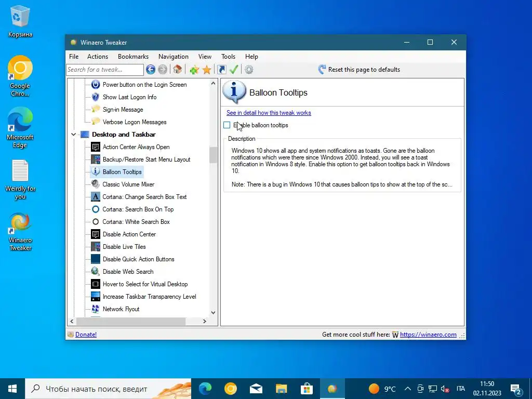This screenshot has height=399, width=532.
Task: Click the Cortana Search Box On Top icon
Action: click(96, 209)
